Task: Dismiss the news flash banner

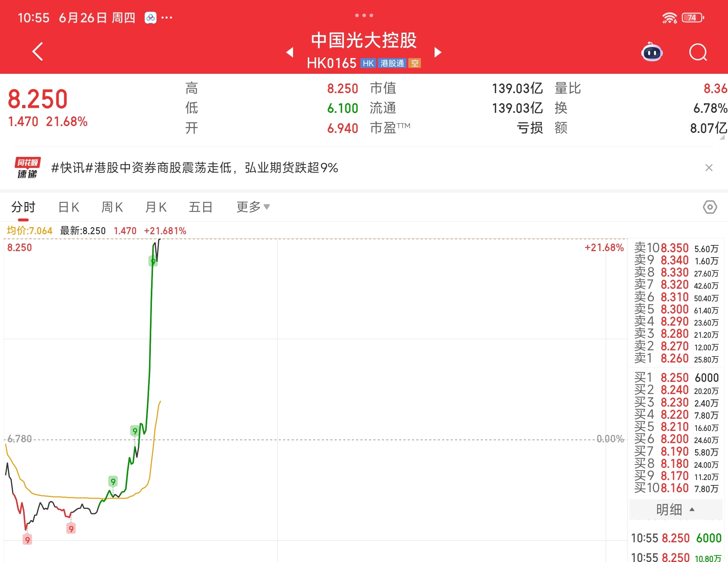Action: (709, 168)
